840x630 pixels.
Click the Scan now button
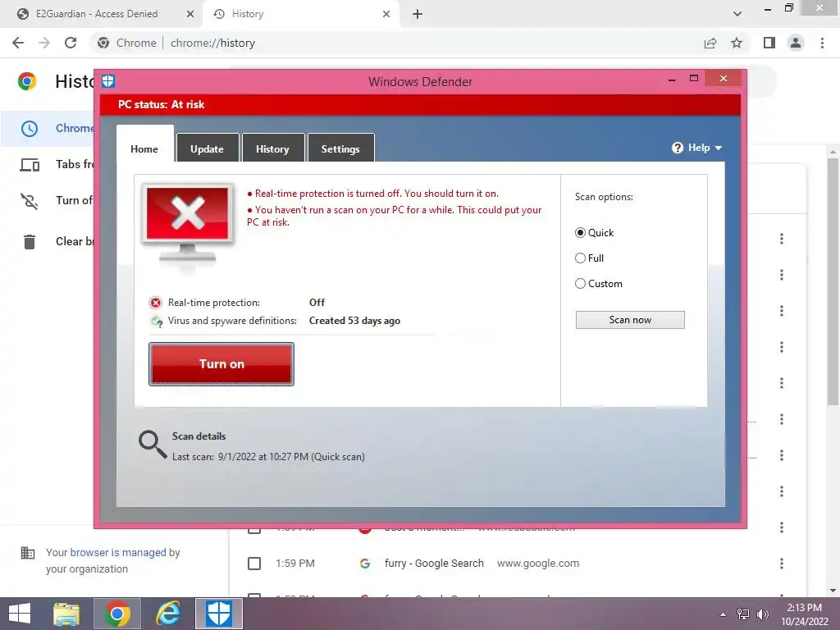coord(630,320)
